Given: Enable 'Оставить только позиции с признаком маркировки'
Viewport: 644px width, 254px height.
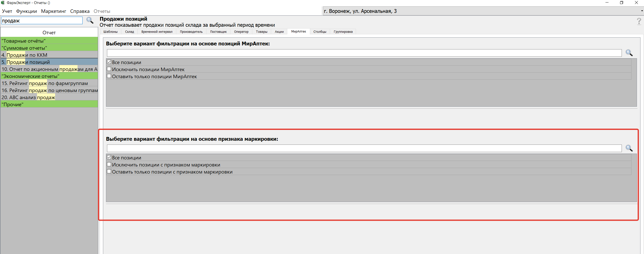Looking at the screenshot, I should click(x=109, y=172).
